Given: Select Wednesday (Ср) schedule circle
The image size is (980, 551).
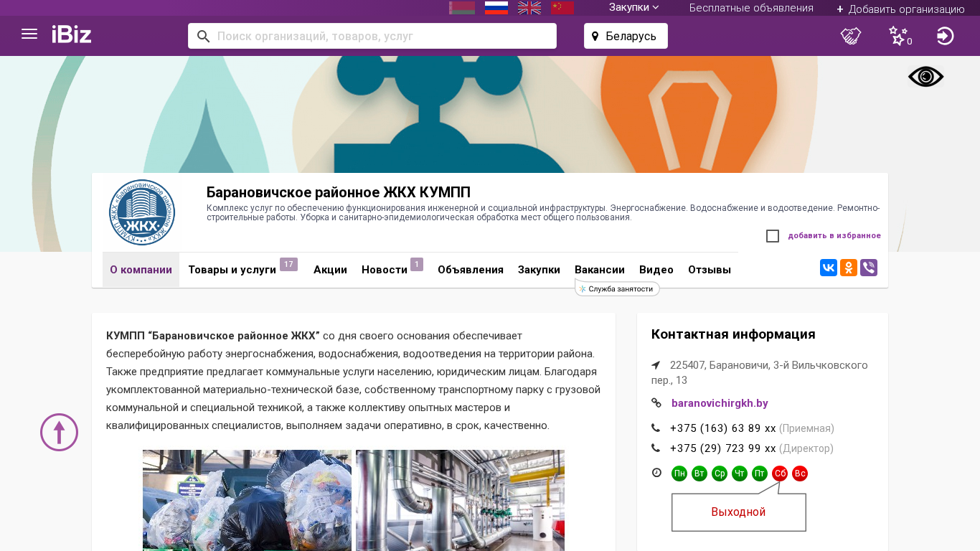Looking at the screenshot, I should point(720,474).
